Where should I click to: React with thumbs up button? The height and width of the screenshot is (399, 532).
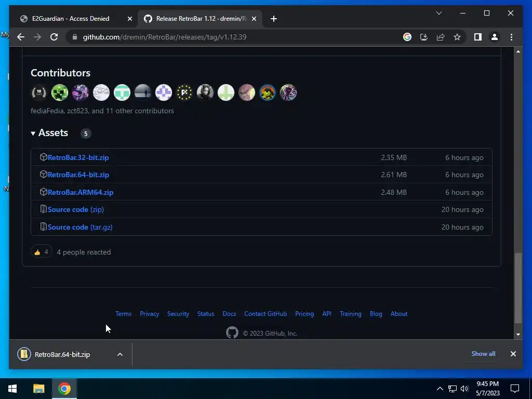tap(42, 252)
